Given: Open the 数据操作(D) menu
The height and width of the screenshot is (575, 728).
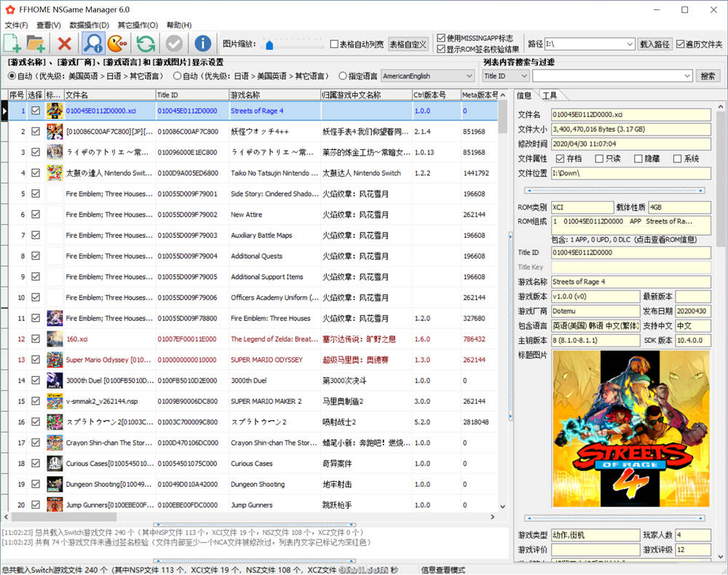Looking at the screenshot, I should pos(89,25).
